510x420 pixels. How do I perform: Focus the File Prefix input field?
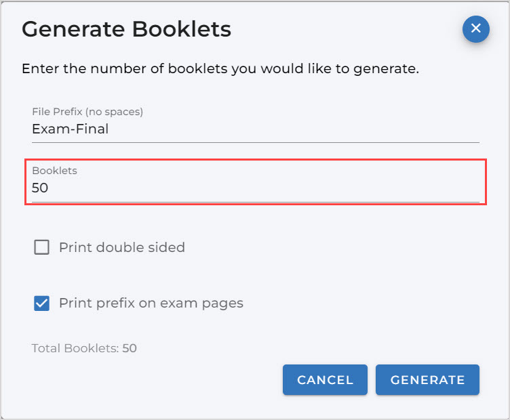pos(255,129)
